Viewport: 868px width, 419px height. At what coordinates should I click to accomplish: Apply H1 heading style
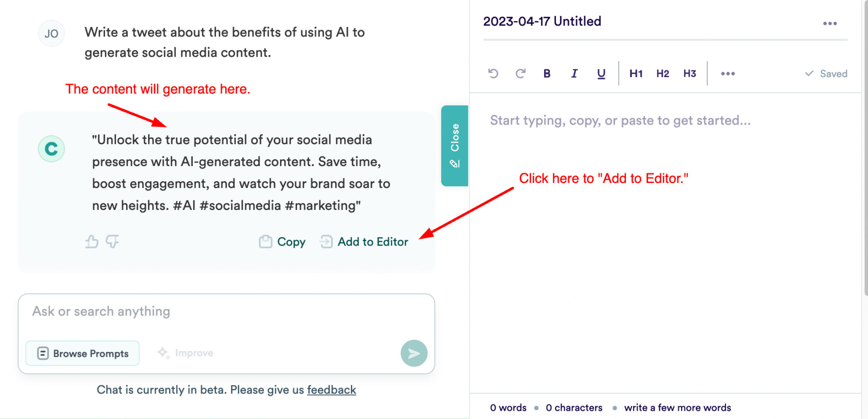pyautogui.click(x=636, y=73)
